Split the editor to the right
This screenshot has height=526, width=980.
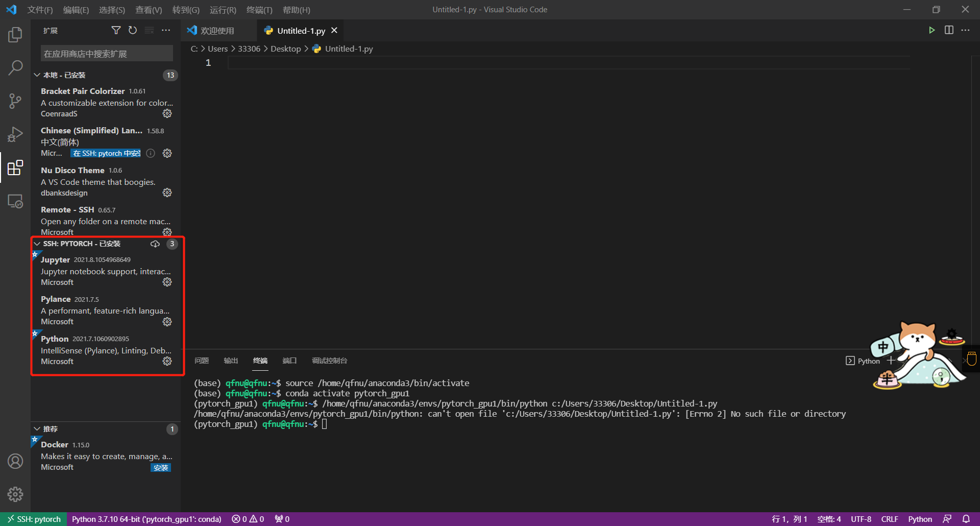click(949, 31)
